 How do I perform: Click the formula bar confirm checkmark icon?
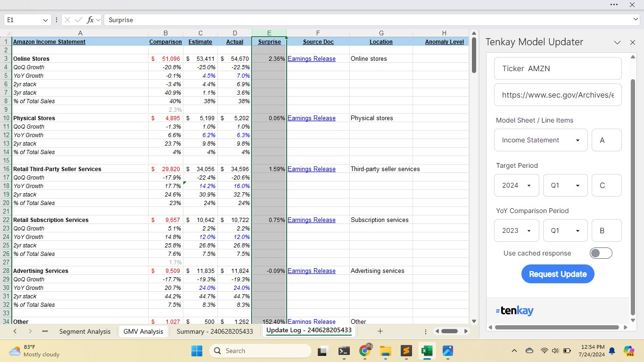click(79, 20)
